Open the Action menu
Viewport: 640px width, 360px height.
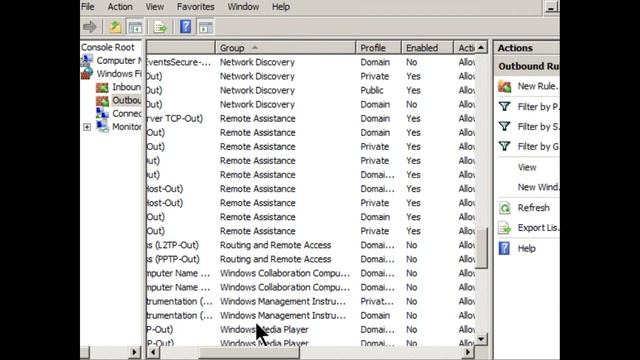pos(120,7)
